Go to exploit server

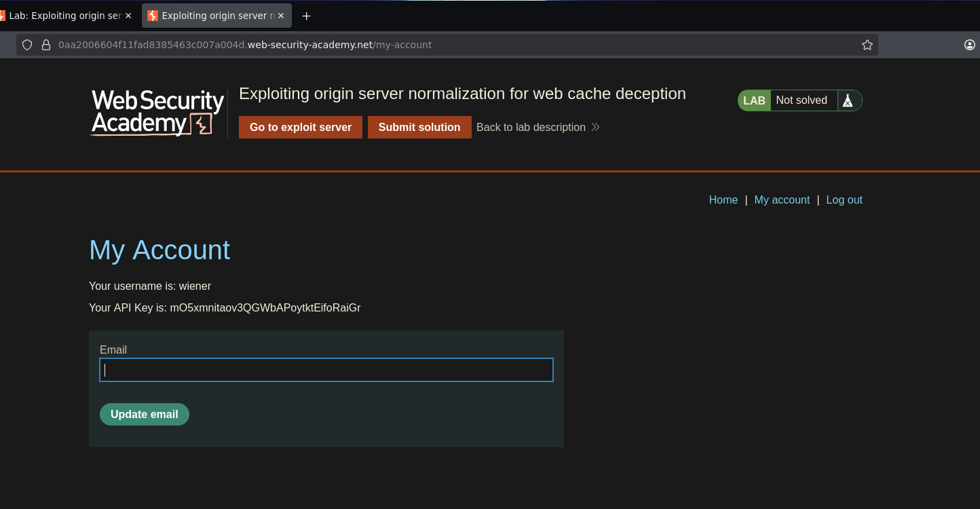pos(301,127)
